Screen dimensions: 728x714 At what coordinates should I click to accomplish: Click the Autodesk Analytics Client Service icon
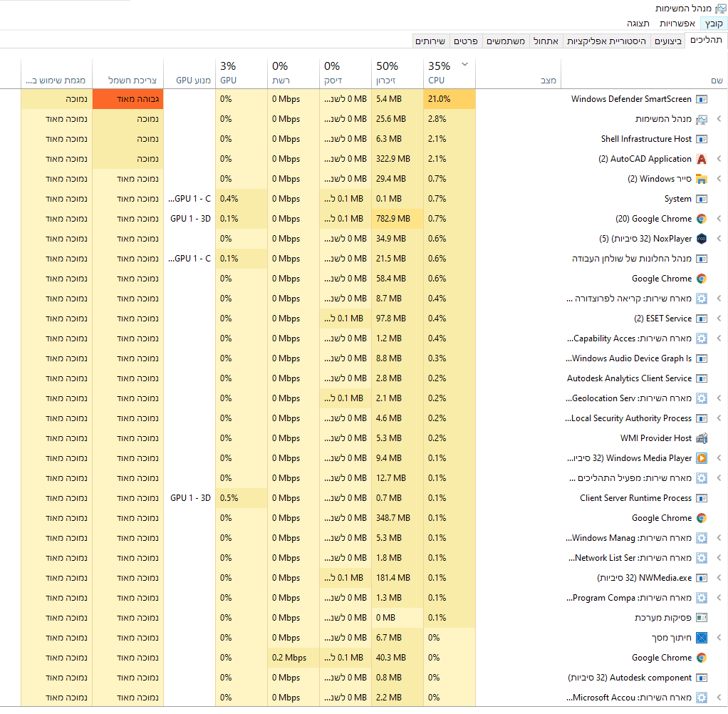click(x=702, y=378)
